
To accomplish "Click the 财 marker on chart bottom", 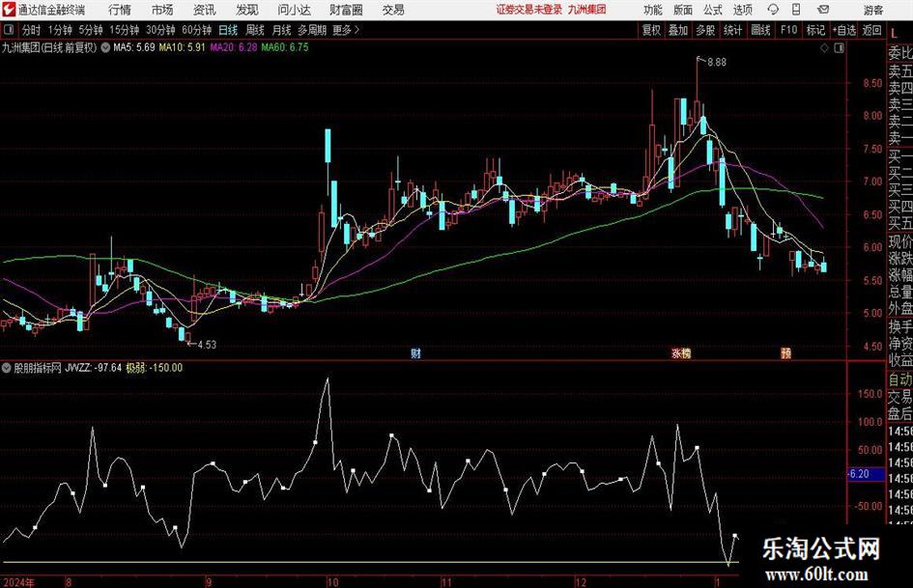I will click(x=415, y=352).
